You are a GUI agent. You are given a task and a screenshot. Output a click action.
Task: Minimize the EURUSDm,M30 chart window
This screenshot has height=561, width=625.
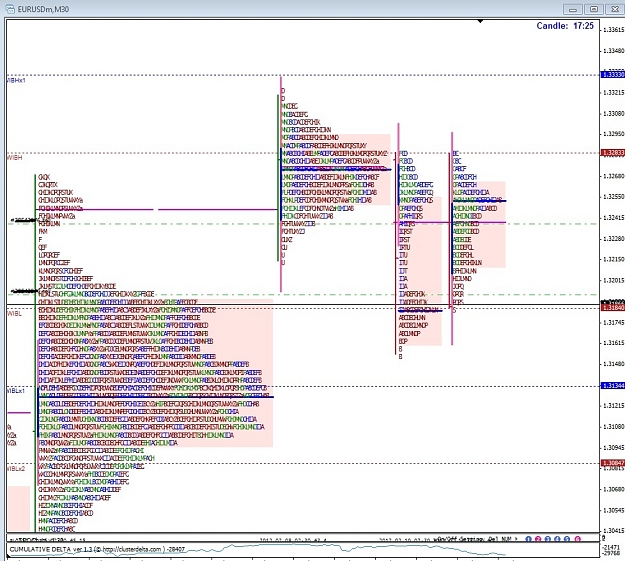(573, 9)
